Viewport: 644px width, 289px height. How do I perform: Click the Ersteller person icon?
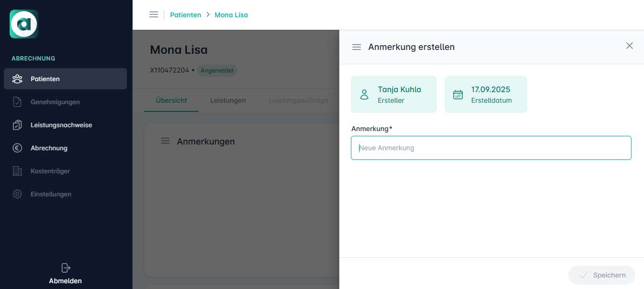[x=364, y=94]
